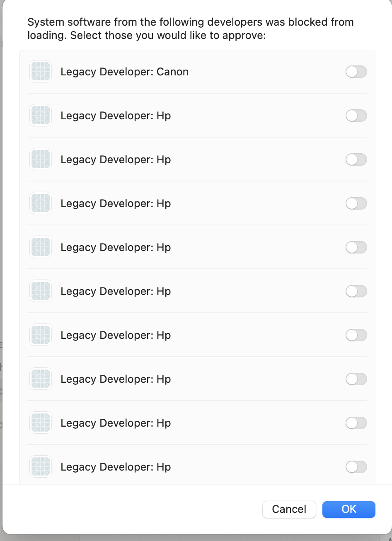The width and height of the screenshot is (392, 541).
Task: Confirm the selection with the OK button
Action: pyautogui.click(x=349, y=509)
